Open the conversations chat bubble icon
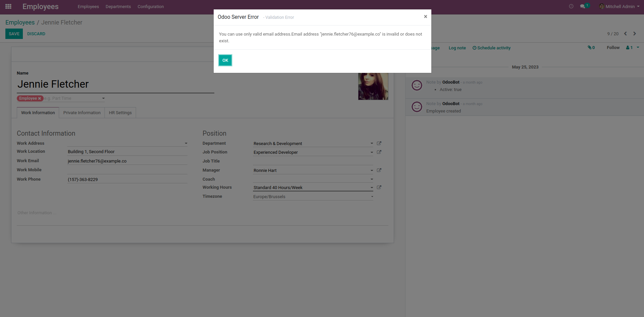The height and width of the screenshot is (317, 644). click(x=583, y=6)
